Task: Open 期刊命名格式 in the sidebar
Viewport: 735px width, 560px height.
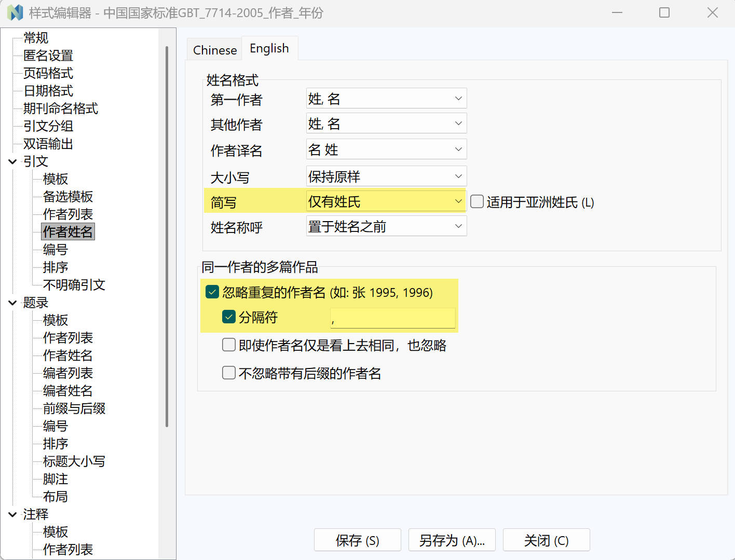Action: 61,108
